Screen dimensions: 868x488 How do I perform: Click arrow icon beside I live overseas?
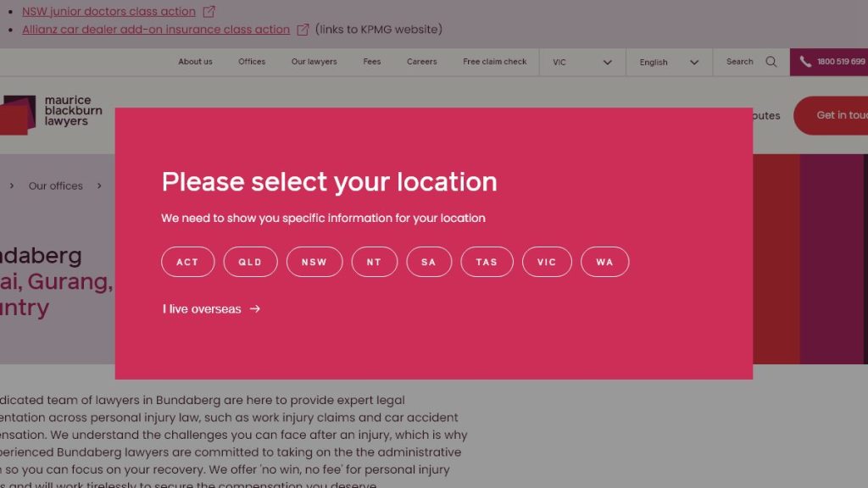[x=254, y=308]
